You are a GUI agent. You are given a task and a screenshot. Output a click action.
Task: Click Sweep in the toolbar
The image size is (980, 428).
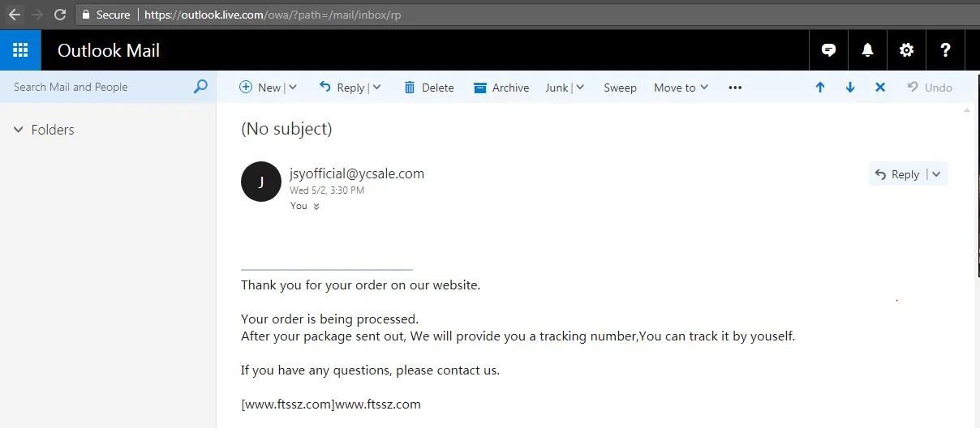[x=620, y=88]
